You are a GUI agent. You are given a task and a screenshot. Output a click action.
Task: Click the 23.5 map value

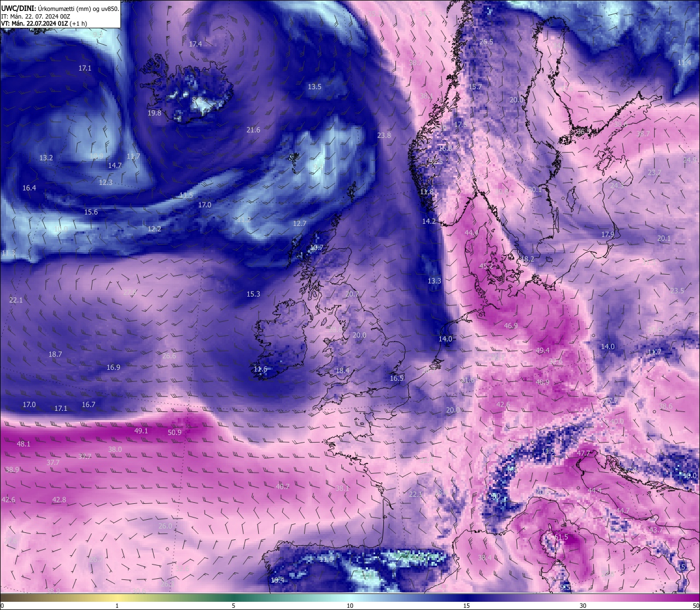coord(677,290)
